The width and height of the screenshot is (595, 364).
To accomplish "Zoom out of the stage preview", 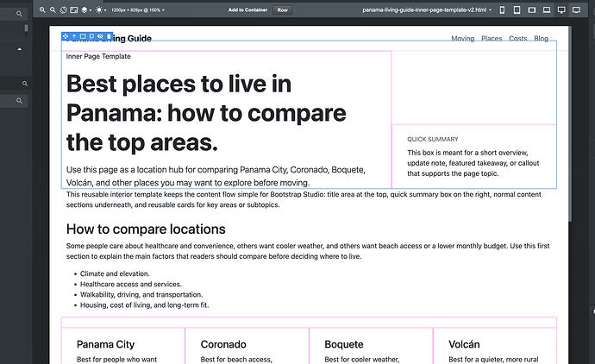I will pos(53,9).
